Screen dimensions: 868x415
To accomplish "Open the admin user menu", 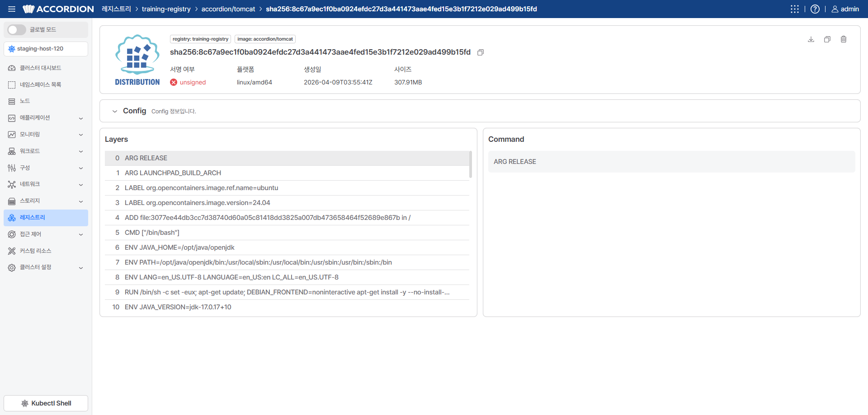I will [845, 9].
